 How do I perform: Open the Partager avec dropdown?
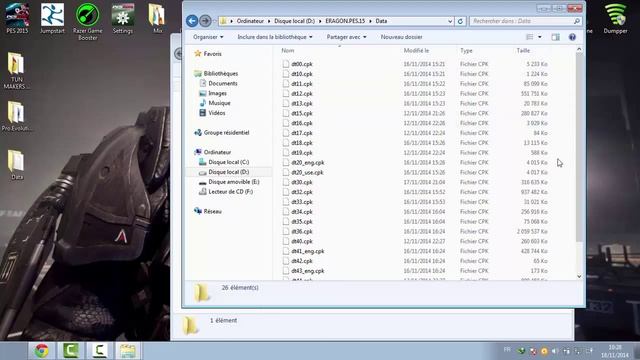click(346, 37)
